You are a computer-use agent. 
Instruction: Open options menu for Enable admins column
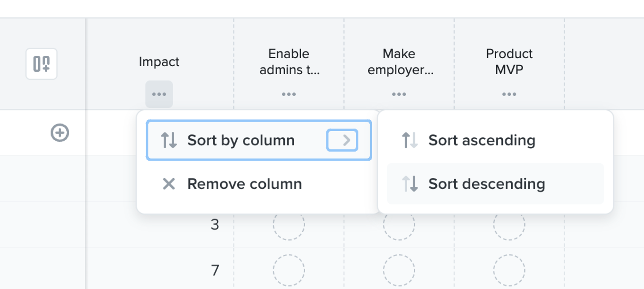[x=289, y=94]
